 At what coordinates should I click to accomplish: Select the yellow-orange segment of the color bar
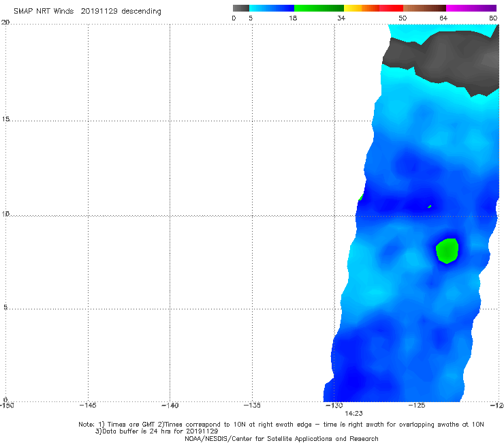click(x=361, y=8)
